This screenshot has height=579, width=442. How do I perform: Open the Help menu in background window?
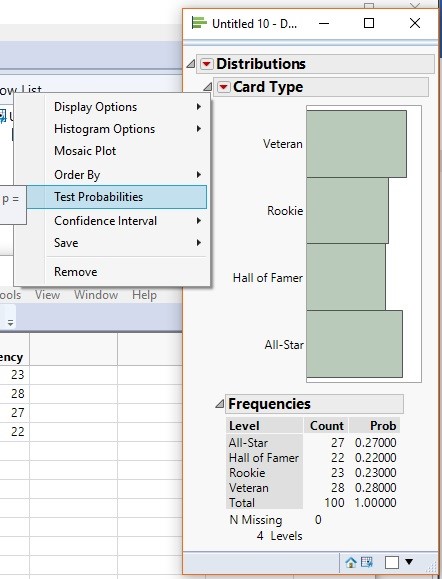coord(144,295)
